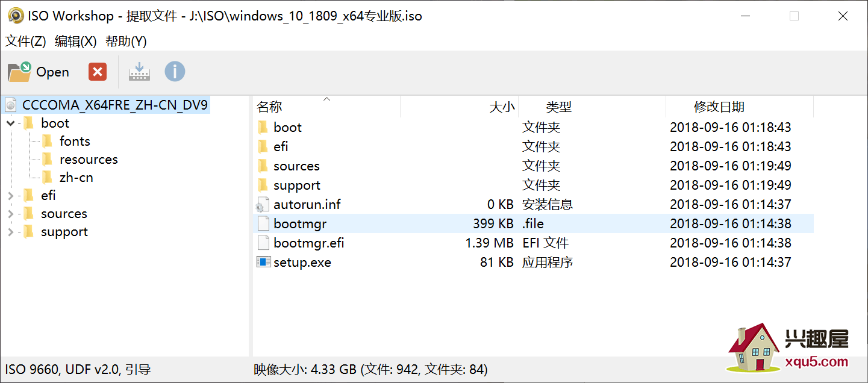Image resolution: width=868 pixels, height=383 pixels.
Task: Open the 帮助(Y) menu
Action: click(126, 41)
